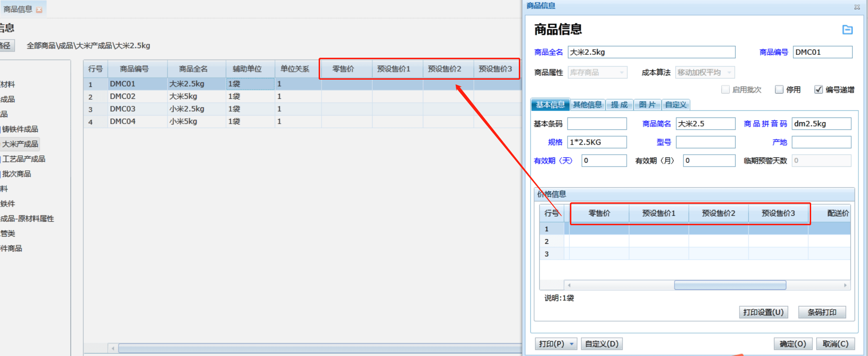Select the DMC03 row in the product list

[302, 109]
